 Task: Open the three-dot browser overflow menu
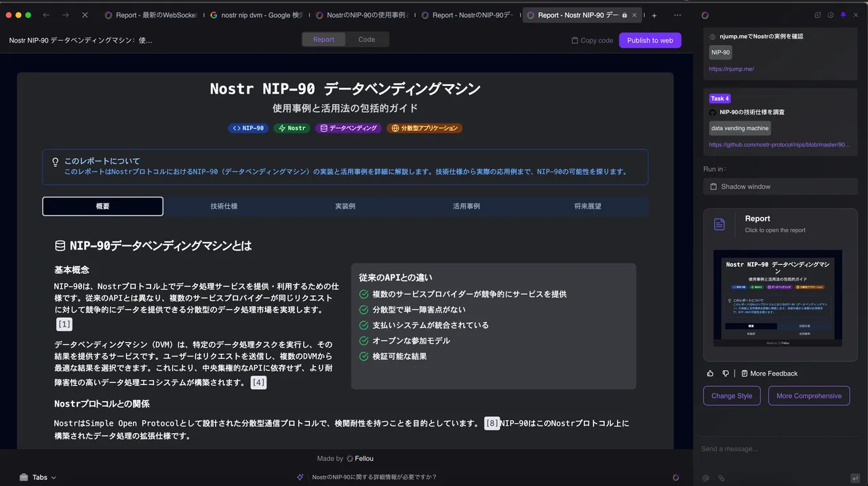tap(677, 15)
